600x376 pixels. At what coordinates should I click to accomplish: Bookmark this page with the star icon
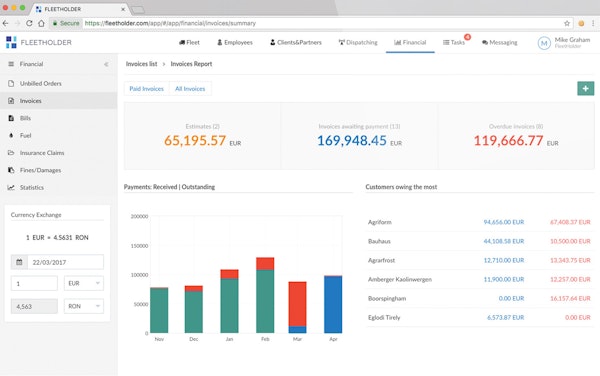click(567, 23)
